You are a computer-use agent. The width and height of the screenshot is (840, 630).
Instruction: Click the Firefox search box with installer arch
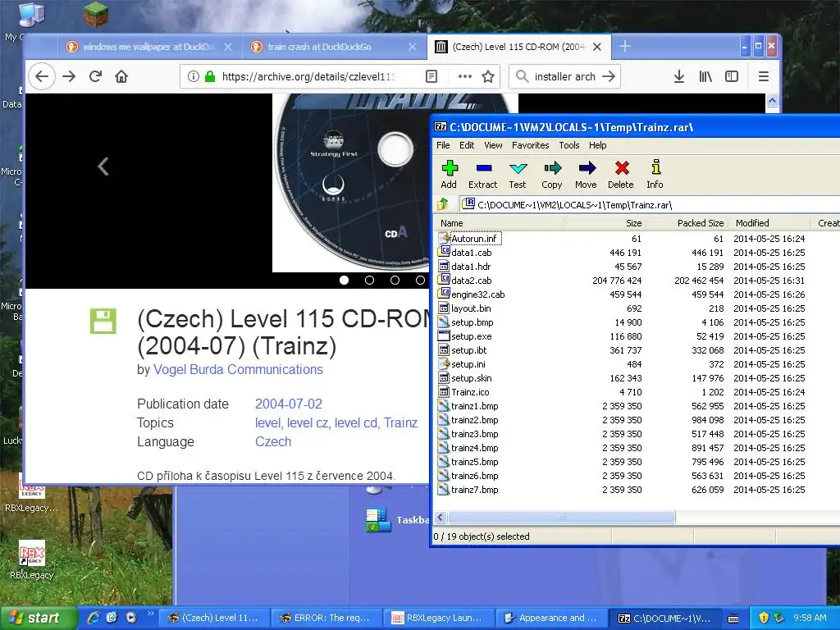(x=564, y=76)
